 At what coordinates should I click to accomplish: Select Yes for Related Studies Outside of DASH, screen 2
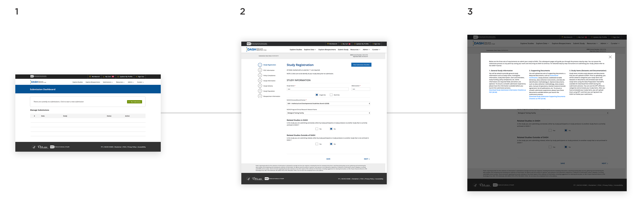pyautogui.click(x=317, y=144)
